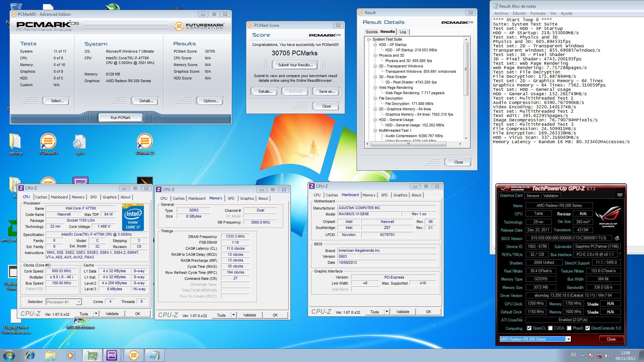Open Windows Explorer from the taskbar
This screenshot has height=362, width=644.
51,355
